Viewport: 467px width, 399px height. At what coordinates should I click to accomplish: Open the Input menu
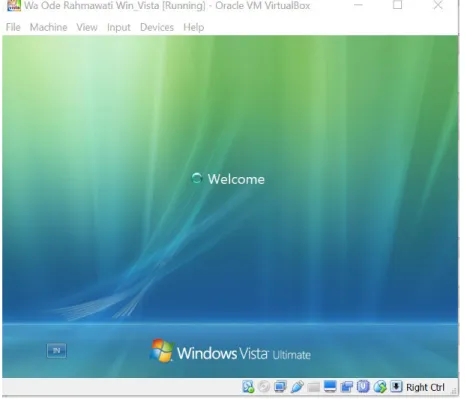(x=118, y=27)
